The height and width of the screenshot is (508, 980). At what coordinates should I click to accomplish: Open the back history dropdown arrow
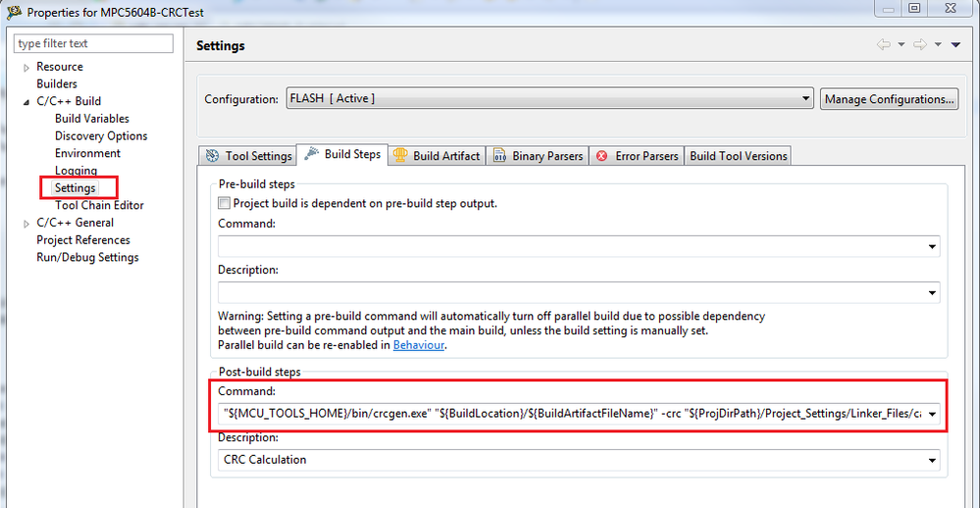coord(902,44)
